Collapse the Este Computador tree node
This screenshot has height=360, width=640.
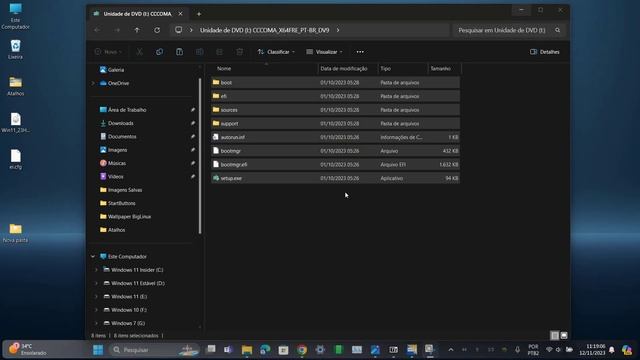coord(93,257)
